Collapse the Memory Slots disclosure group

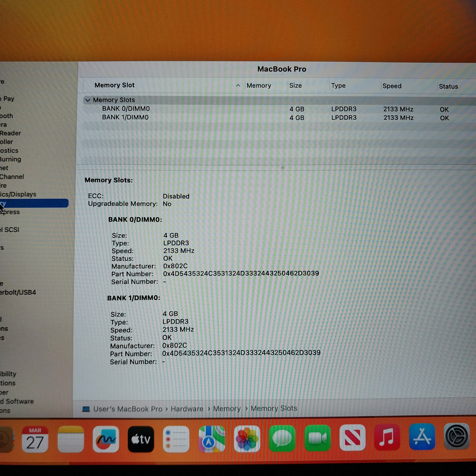pyautogui.click(x=88, y=100)
